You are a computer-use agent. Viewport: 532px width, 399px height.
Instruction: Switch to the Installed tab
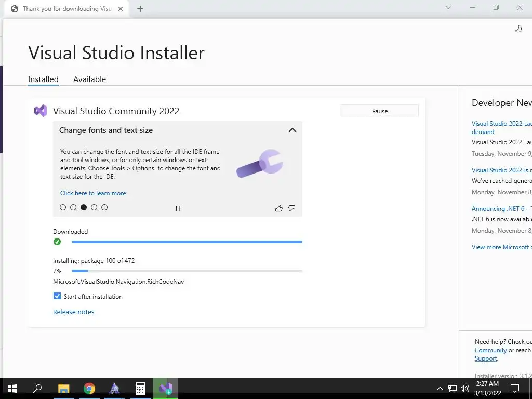43,79
